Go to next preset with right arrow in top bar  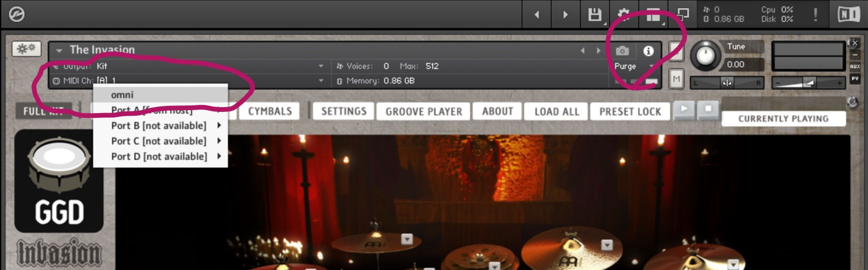pos(565,15)
